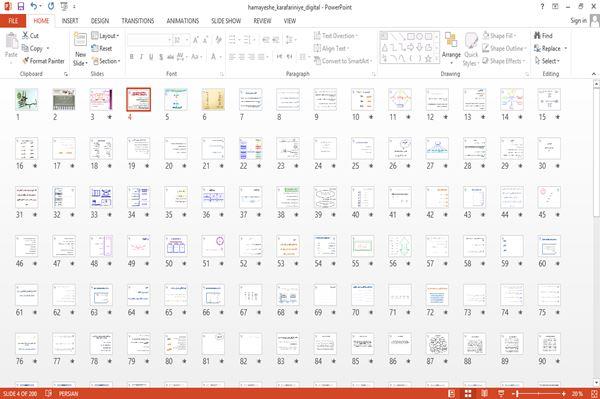Click the zoom in plus button
The width and height of the screenshot is (600, 399).
[564, 394]
